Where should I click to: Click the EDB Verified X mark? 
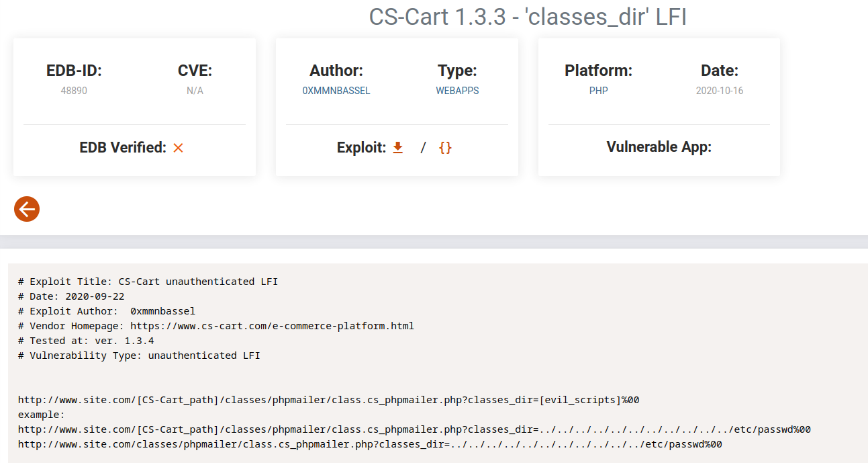178,148
